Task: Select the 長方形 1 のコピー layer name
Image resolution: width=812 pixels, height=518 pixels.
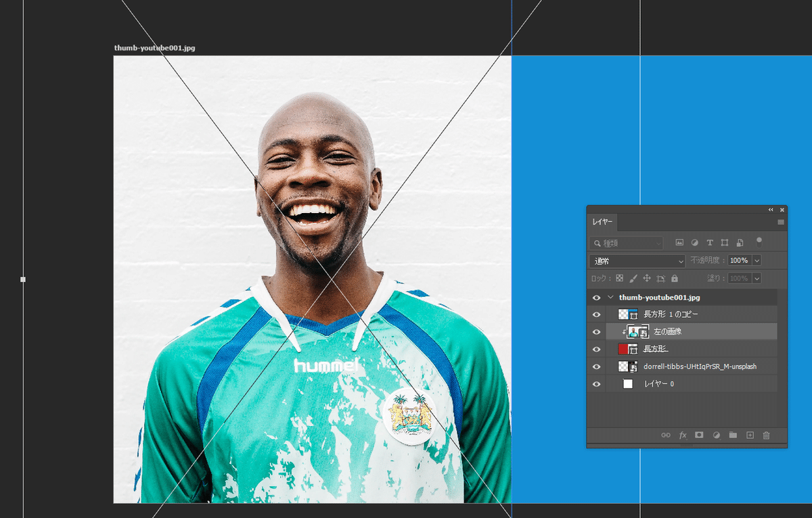Action: coord(671,314)
